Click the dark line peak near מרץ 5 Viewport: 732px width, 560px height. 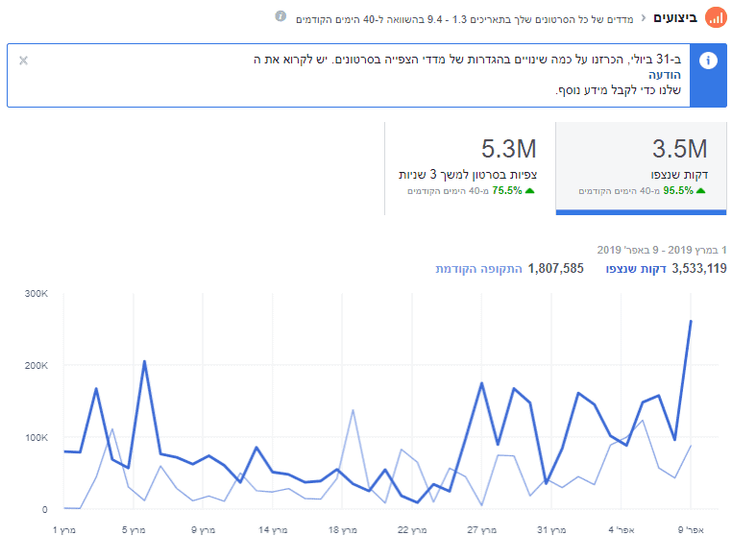coord(144,362)
